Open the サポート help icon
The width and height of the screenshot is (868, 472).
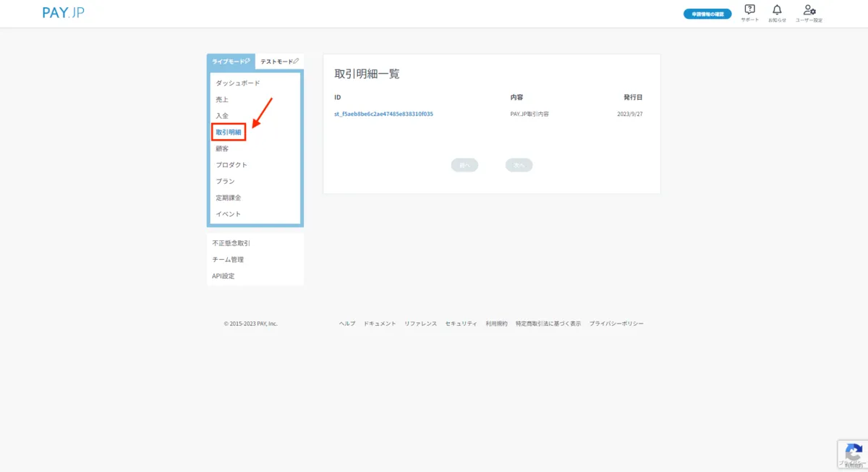tap(750, 13)
